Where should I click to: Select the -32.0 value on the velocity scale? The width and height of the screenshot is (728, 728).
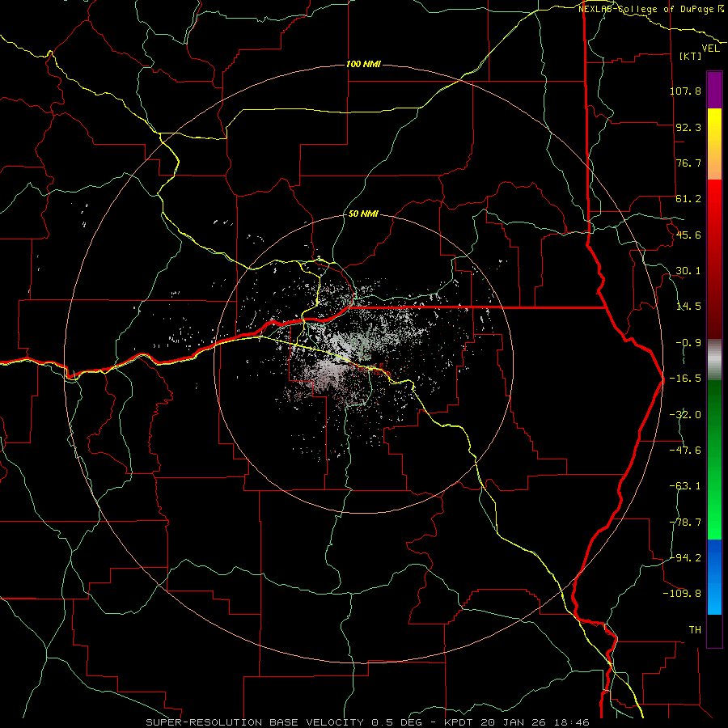pos(685,415)
